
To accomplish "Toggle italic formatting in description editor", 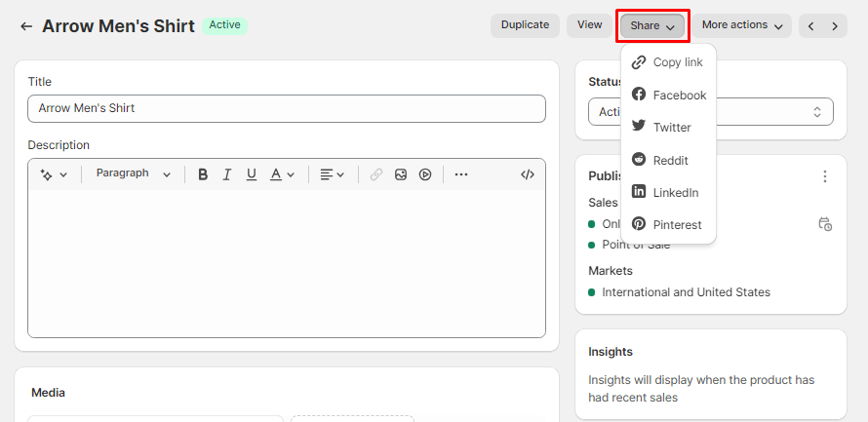I will [x=227, y=174].
